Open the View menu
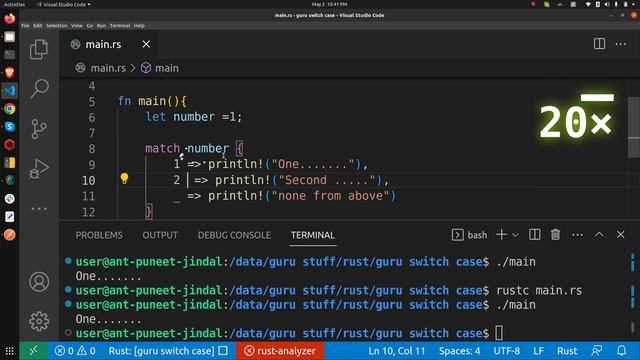 (77, 26)
